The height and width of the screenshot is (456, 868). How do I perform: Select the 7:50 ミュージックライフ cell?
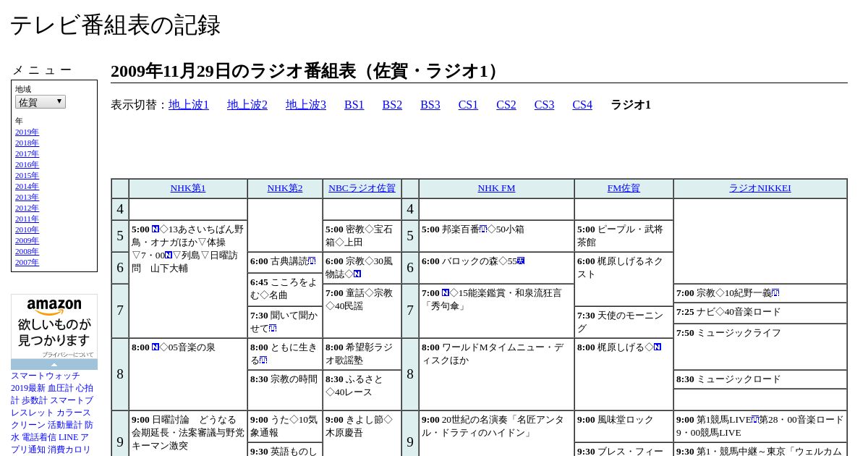pos(759,347)
